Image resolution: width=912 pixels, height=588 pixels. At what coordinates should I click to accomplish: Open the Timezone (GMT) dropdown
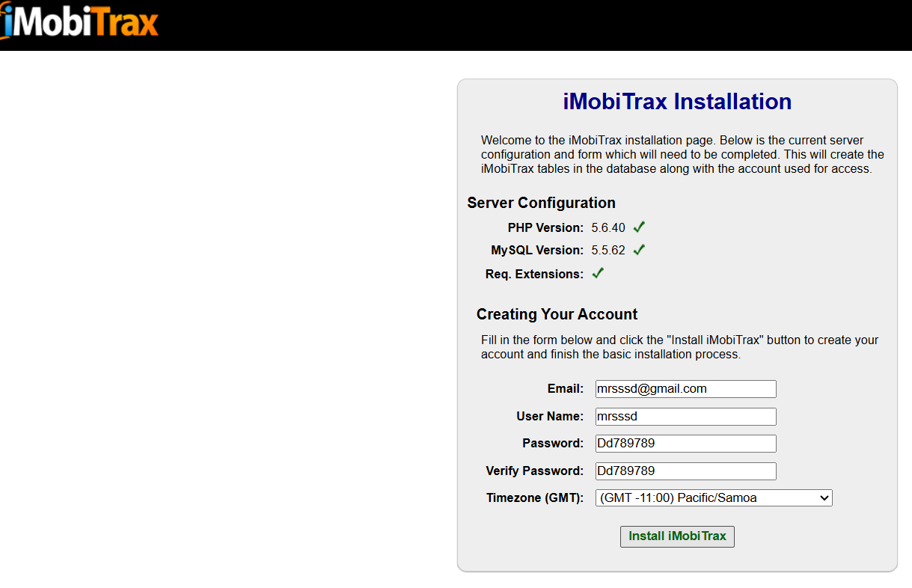(714, 497)
